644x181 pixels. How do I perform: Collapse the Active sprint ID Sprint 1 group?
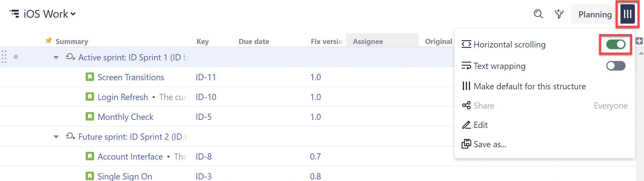[56, 57]
